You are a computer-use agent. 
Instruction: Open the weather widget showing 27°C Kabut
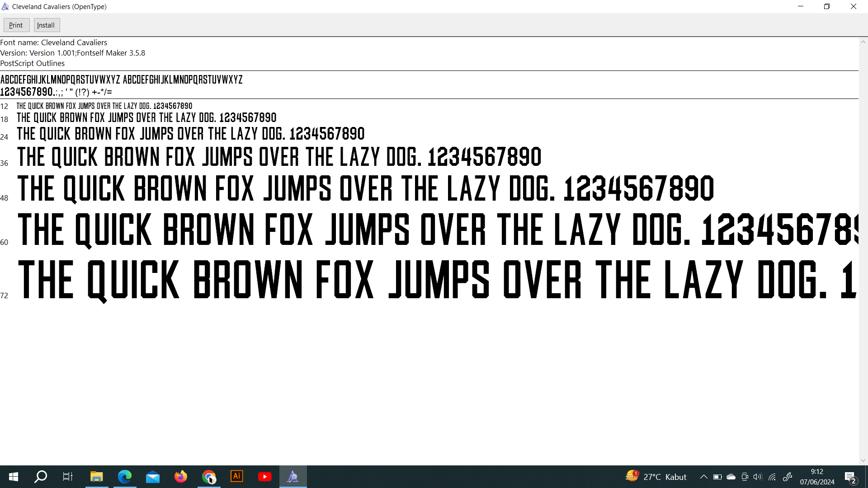point(656,477)
